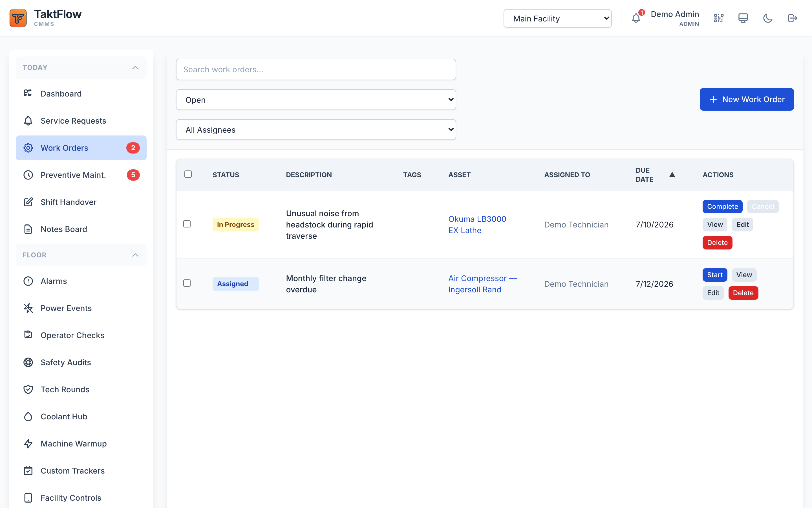The width and height of the screenshot is (812, 508).
Task: Click the Facility Controls tablet icon
Action: tap(28, 498)
